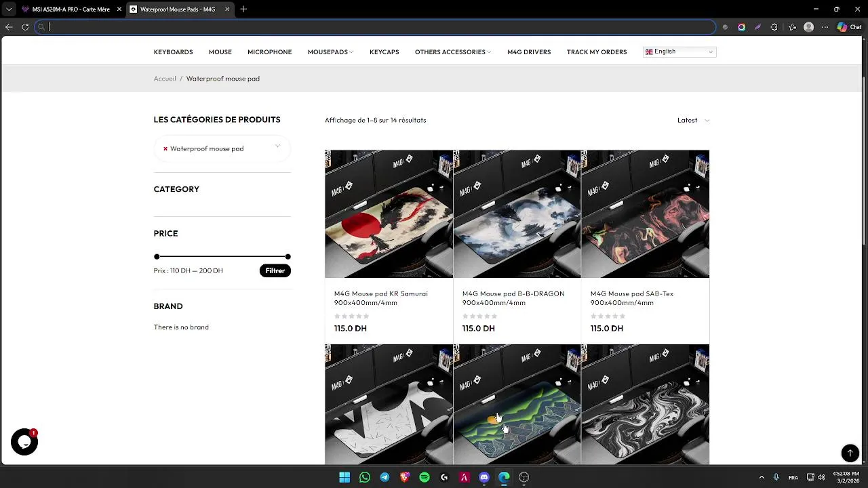Go back using browser back arrow

pyautogui.click(x=9, y=27)
